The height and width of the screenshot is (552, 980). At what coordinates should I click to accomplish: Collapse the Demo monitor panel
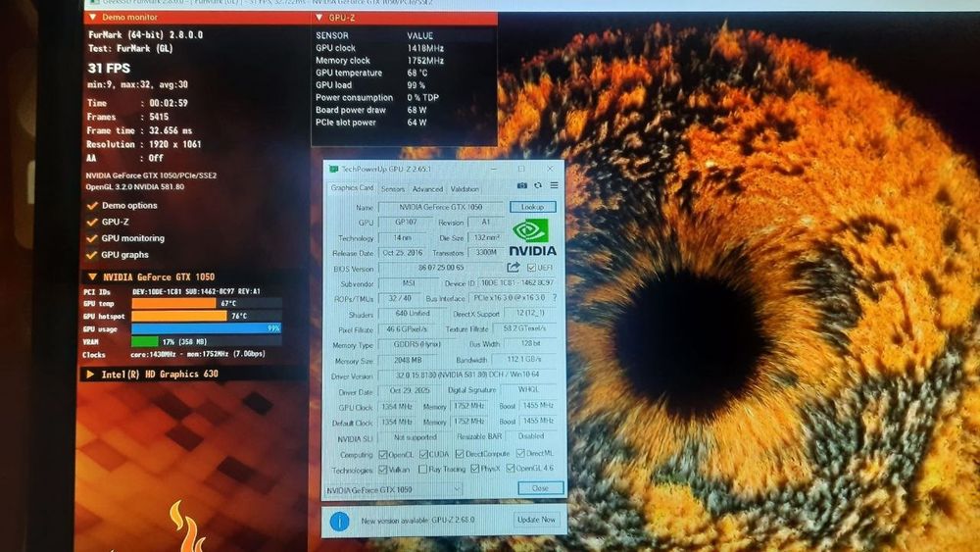93,18
